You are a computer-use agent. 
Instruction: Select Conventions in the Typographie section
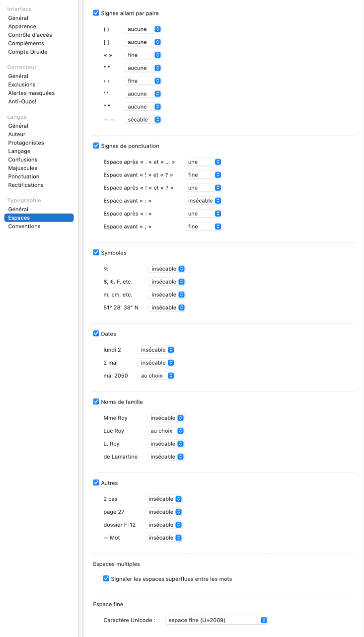(x=24, y=226)
